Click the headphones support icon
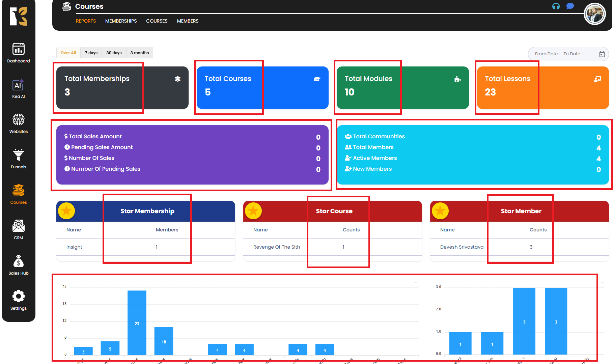Viewport: 613px width, 364px height. click(556, 6)
